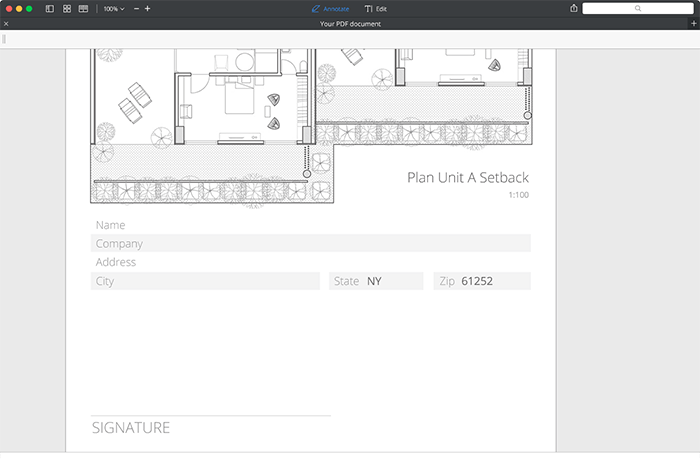Click the search field in toolbar
This screenshot has height=460, width=700.
tap(638, 8)
